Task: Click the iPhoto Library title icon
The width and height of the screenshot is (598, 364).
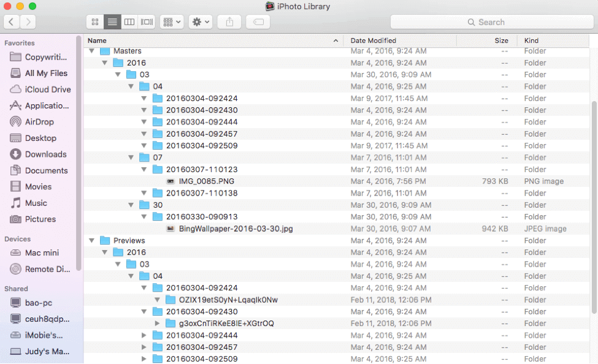Action: pos(270,6)
